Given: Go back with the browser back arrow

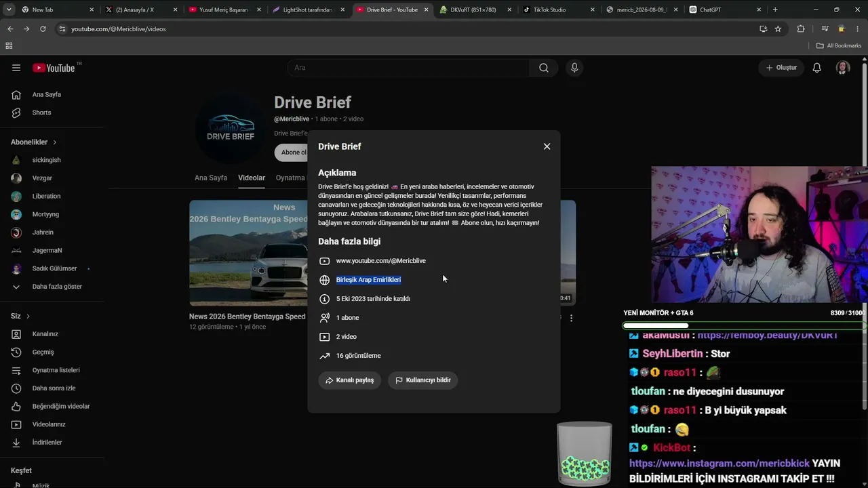Looking at the screenshot, I should [10, 29].
